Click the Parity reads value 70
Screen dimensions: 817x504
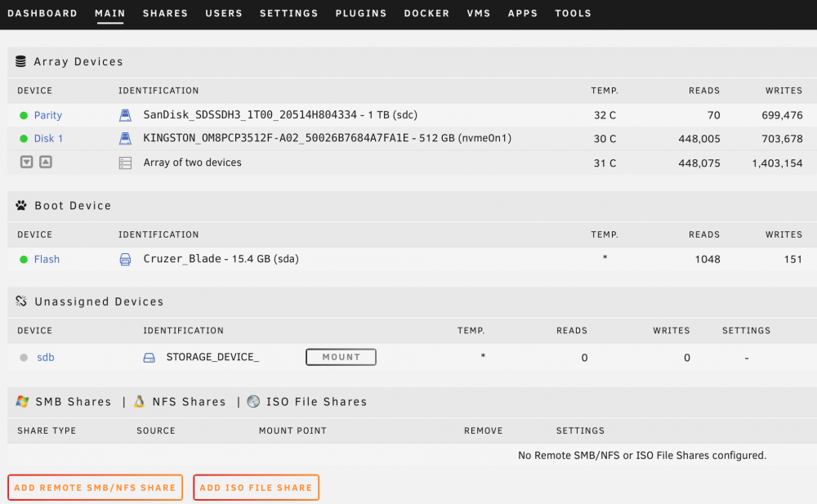pyautogui.click(x=714, y=115)
